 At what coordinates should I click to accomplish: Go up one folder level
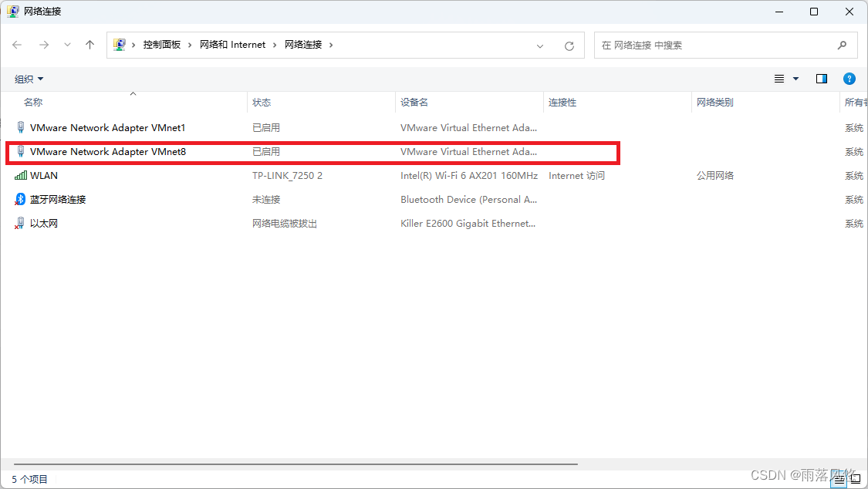pyautogui.click(x=90, y=45)
